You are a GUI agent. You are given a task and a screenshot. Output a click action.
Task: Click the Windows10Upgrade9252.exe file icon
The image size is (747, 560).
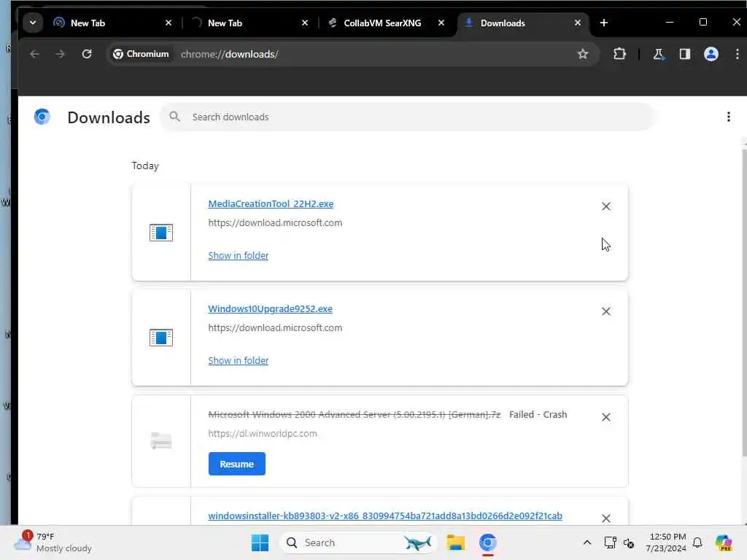161,338
